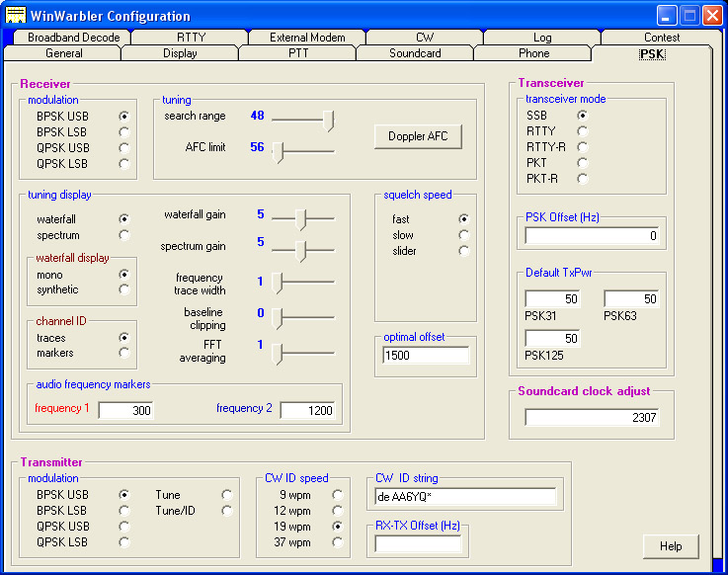This screenshot has width=728, height=575.
Task: Click the frequency trace width slider
Action: click(x=303, y=282)
